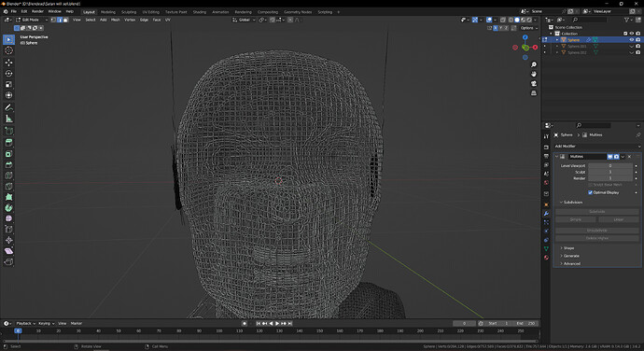Open the Global transform orientation dropdown
644x351 pixels.
(x=244, y=20)
